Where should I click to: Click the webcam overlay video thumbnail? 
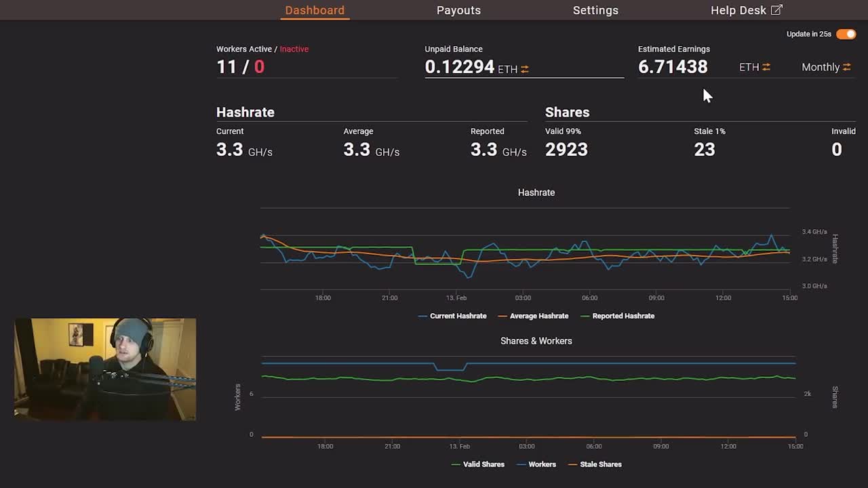coord(105,369)
